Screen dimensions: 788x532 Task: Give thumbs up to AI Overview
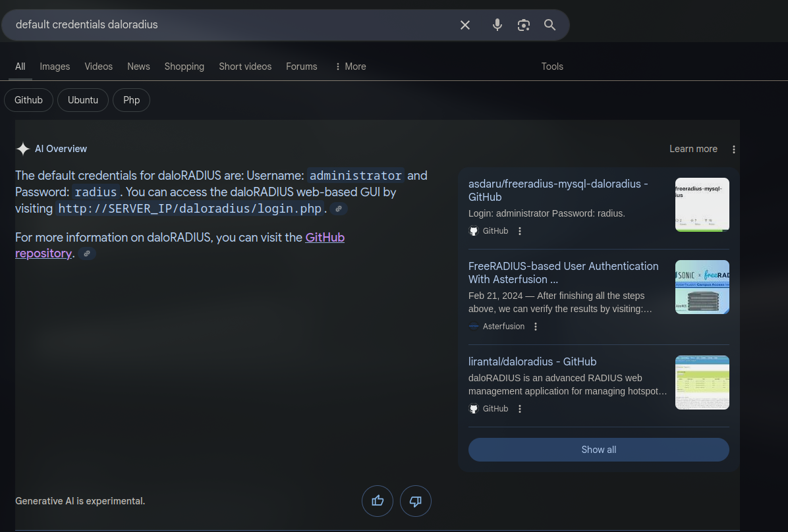pos(378,501)
